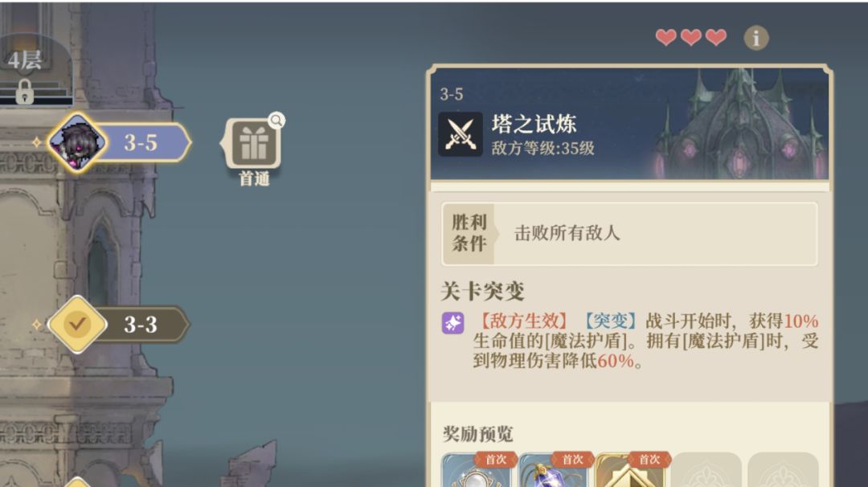Open the info circle icon
The height and width of the screenshot is (487, 868).
tap(756, 38)
